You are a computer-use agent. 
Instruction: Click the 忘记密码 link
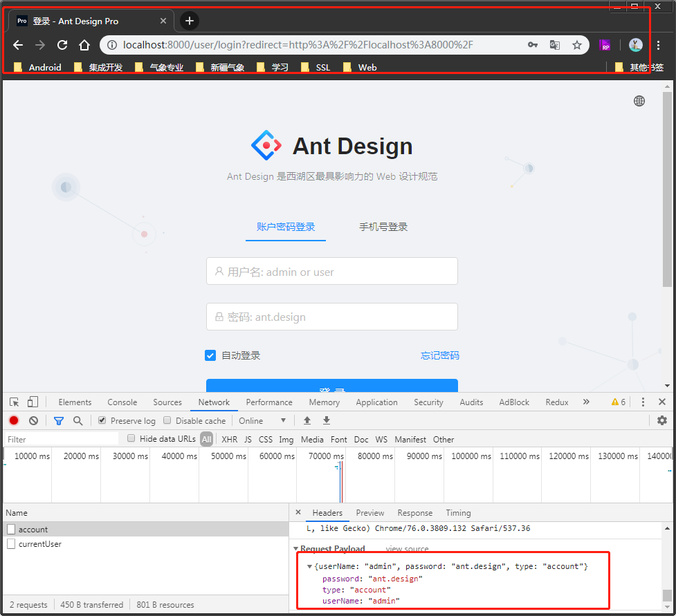439,355
